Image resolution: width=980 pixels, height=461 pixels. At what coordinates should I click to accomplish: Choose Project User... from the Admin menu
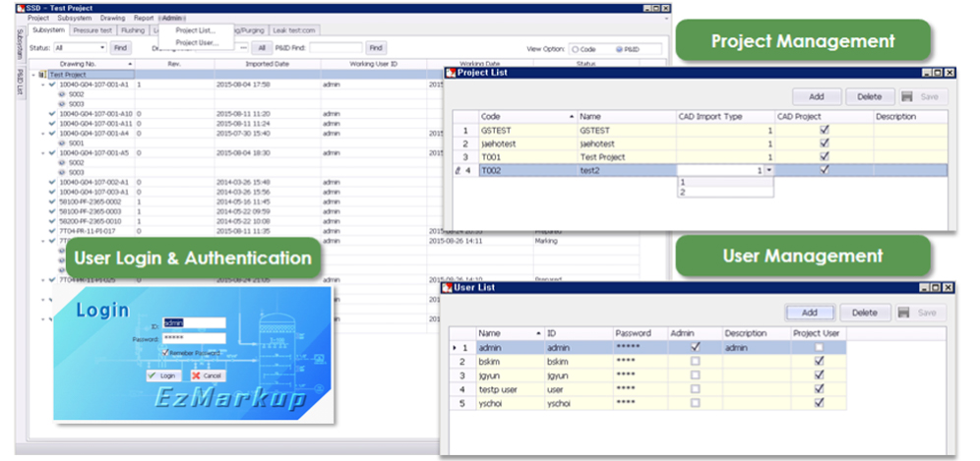pos(196,42)
